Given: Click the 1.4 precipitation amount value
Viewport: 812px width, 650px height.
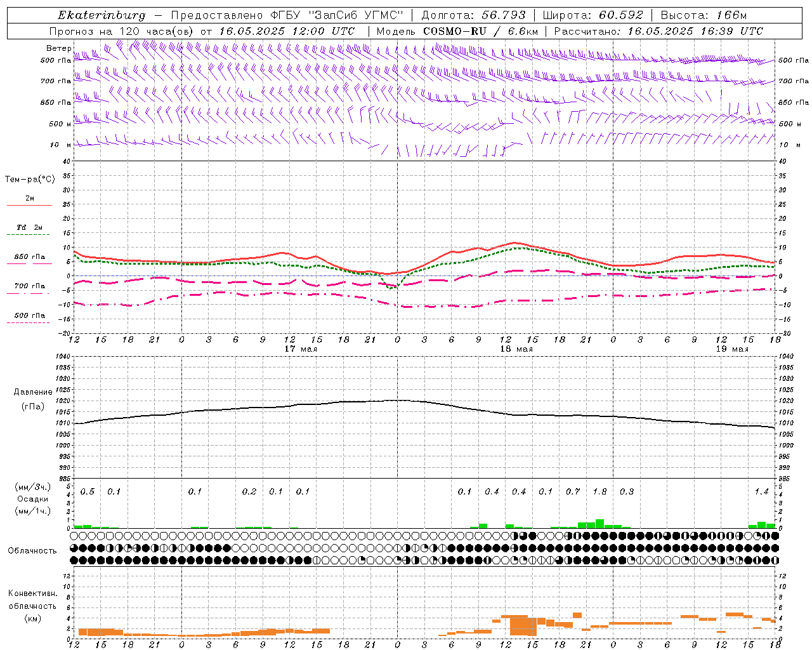Looking at the screenshot, I should (761, 491).
